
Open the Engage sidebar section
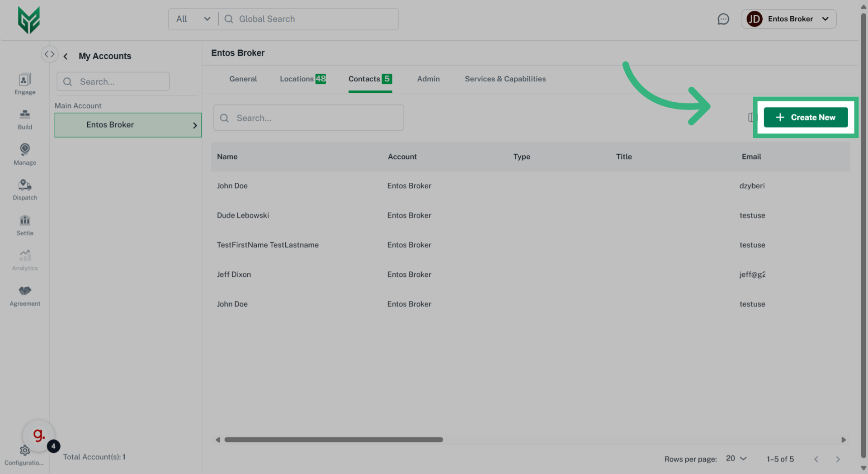[x=25, y=84]
